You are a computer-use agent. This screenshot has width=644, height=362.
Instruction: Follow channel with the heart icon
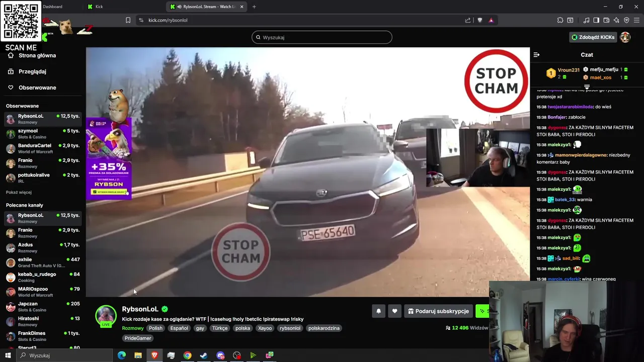(394, 311)
